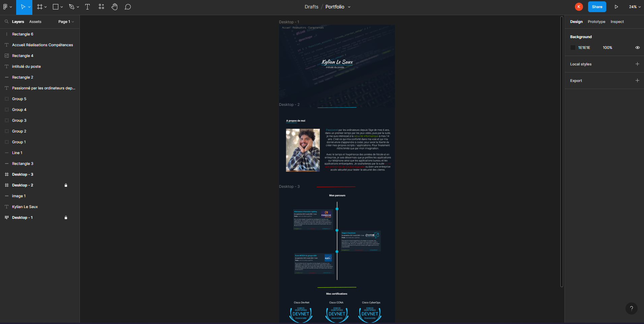Open the Figma main menu
The image size is (644, 324).
pyautogui.click(x=7, y=7)
